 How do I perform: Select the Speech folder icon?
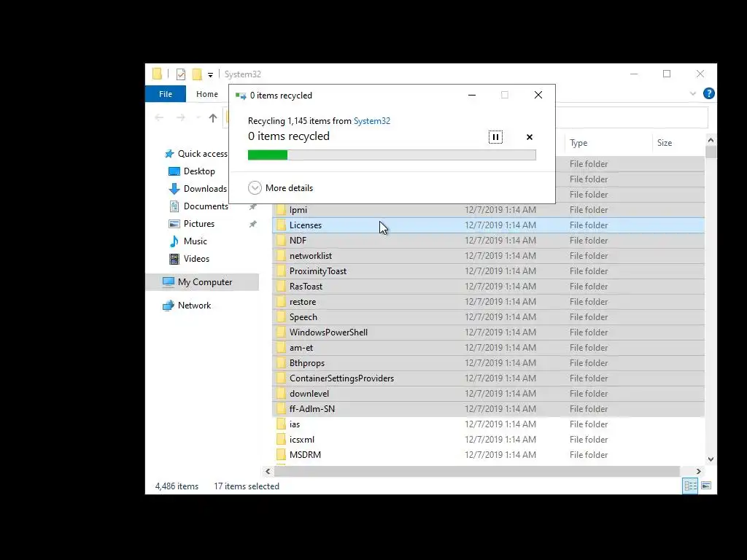(281, 317)
